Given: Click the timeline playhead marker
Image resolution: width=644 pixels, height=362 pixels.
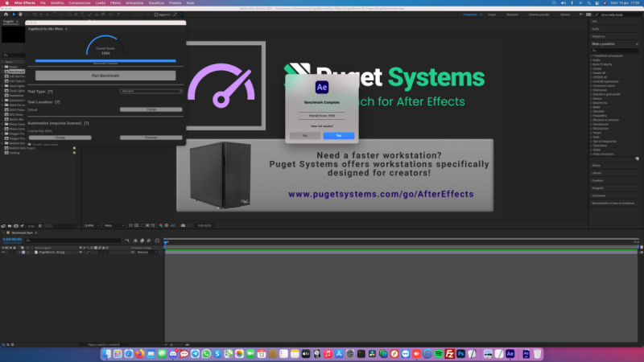Looking at the screenshot, I should point(165,240).
